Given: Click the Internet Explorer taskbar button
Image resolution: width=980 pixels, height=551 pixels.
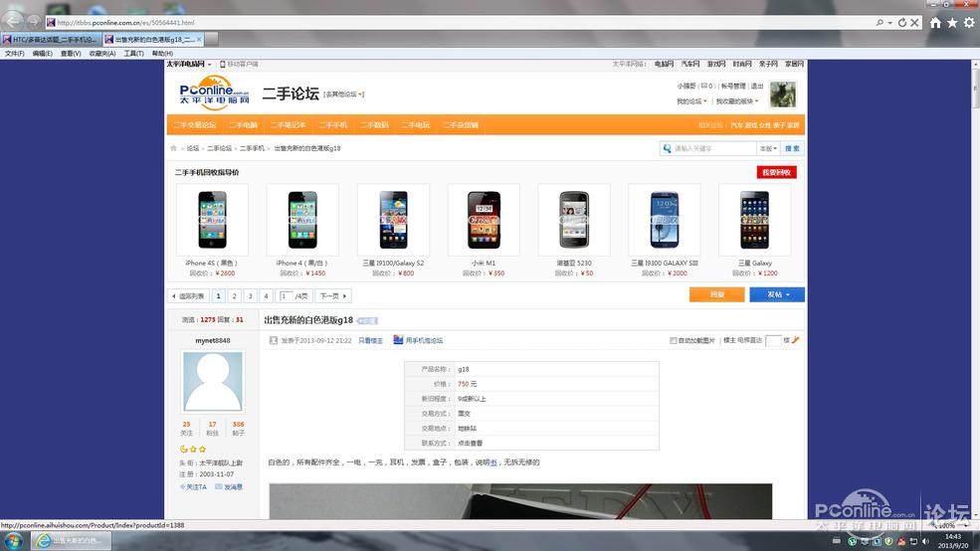Looking at the screenshot, I should (72, 540).
